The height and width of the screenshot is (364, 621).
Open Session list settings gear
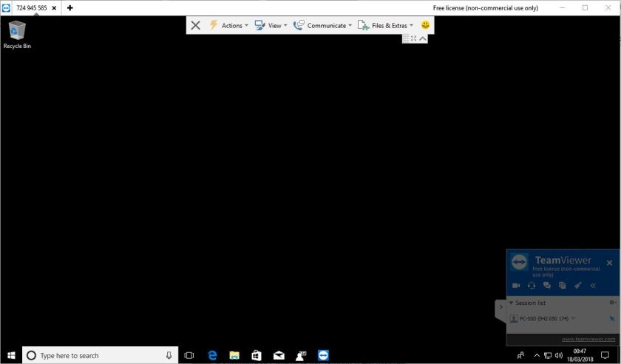point(612,303)
